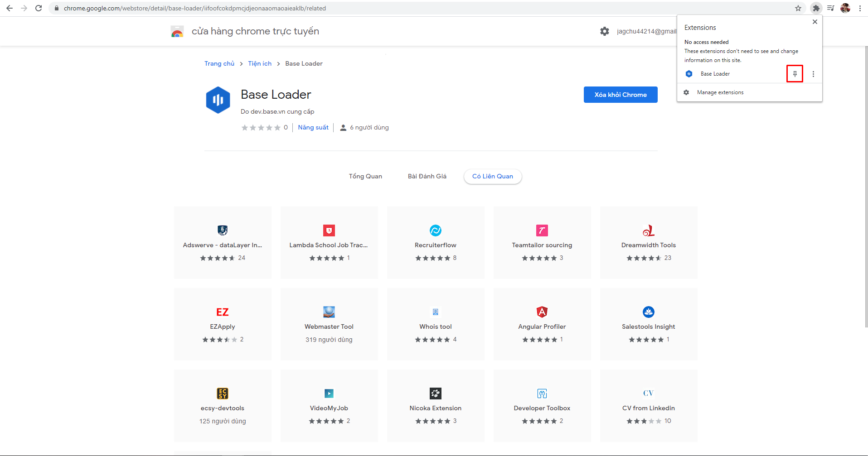The height and width of the screenshot is (456, 868).
Task: Click the Base Loader hexagon logo
Action: coord(218,100)
